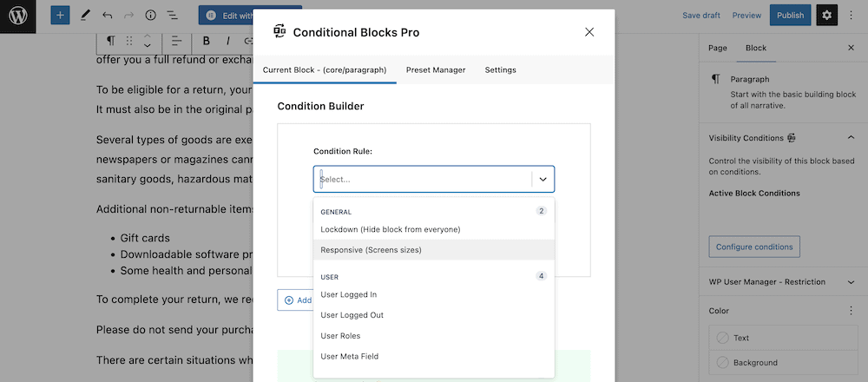868x382 pixels.
Task: Choose the User Logged Out condition
Action: (x=433, y=315)
